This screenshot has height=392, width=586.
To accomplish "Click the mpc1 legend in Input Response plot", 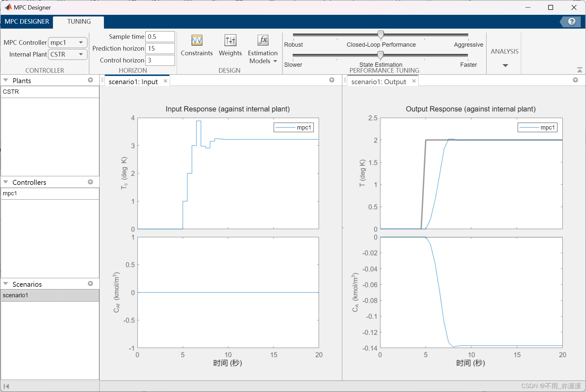I will 294,128.
